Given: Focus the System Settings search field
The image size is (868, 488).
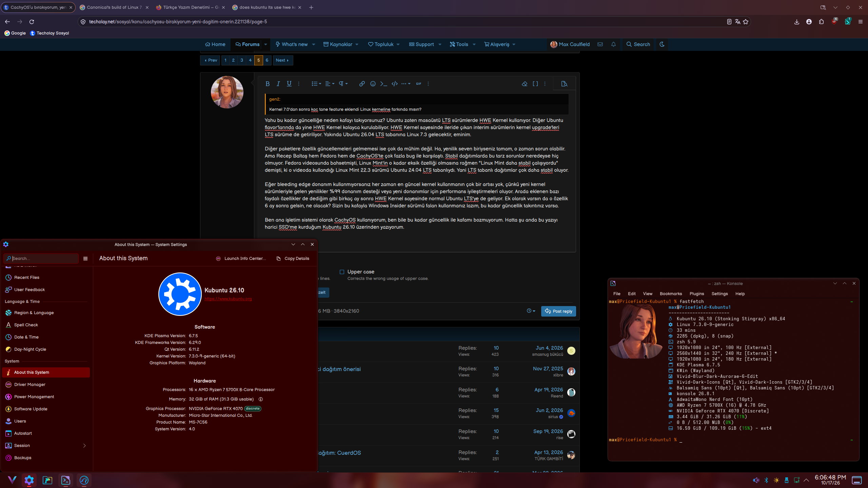Looking at the screenshot, I should [41, 258].
